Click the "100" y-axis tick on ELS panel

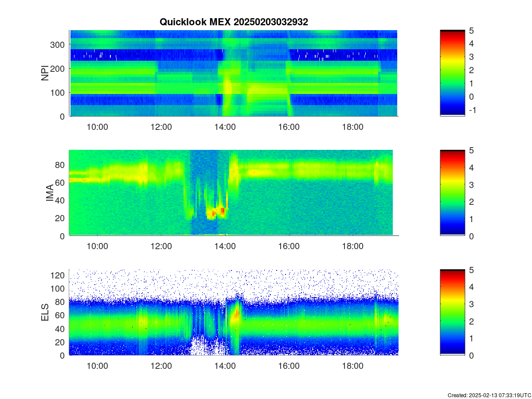pyautogui.click(x=59, y=289)
